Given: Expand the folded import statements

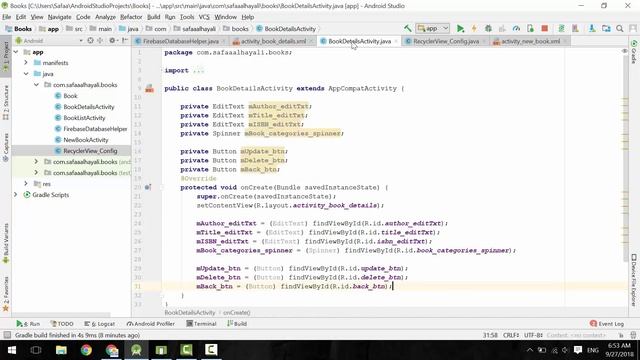Looking at the screenshot, I should click(198, 70).
